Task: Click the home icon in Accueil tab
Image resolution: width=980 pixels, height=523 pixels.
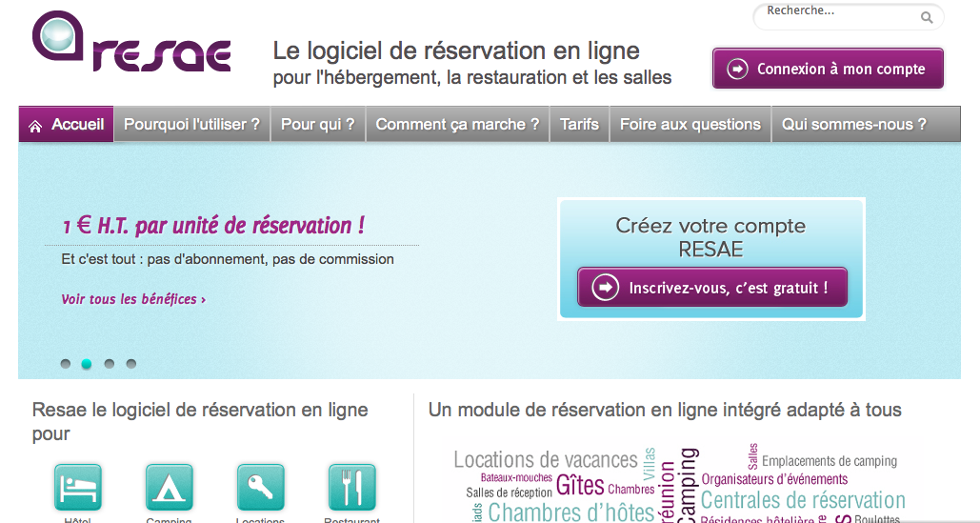Action: point(35,126)
